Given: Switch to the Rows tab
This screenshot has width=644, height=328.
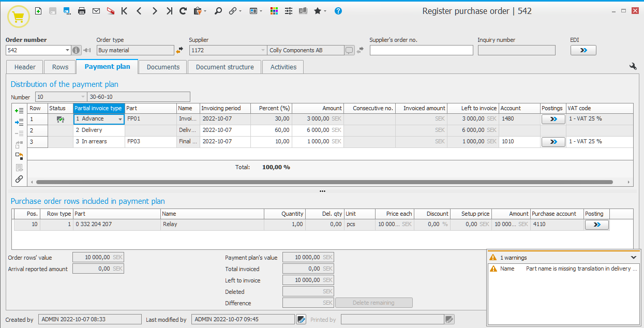Looking at the screenshot, I should pos(60,67).
